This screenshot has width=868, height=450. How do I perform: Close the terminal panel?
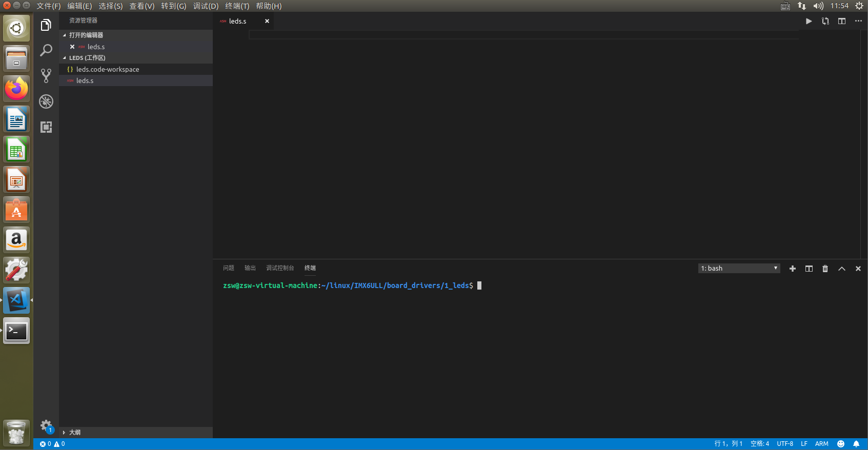(858, 269)
